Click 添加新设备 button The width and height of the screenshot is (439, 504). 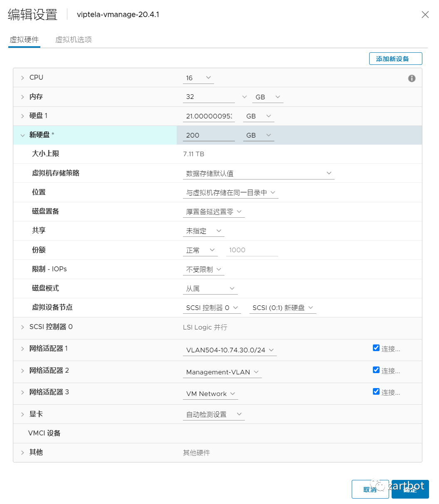coord(395,59)
